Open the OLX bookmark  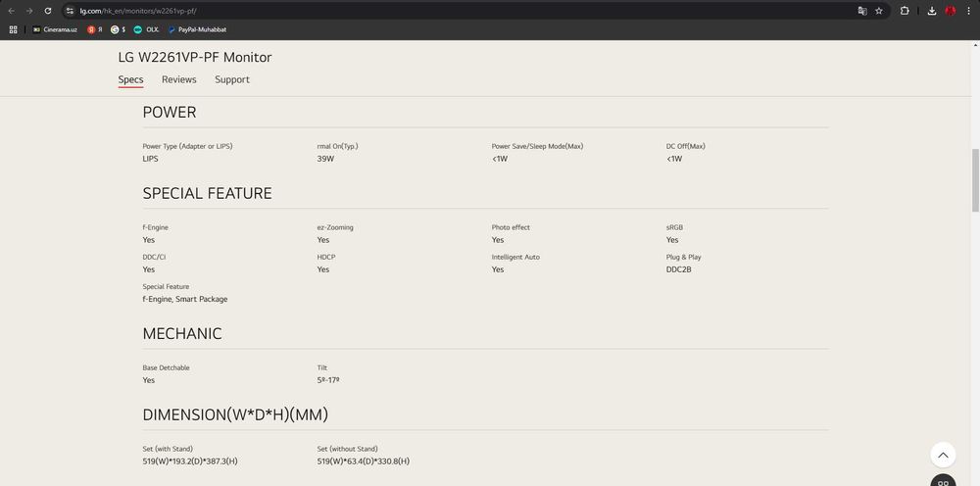[146, 29]
